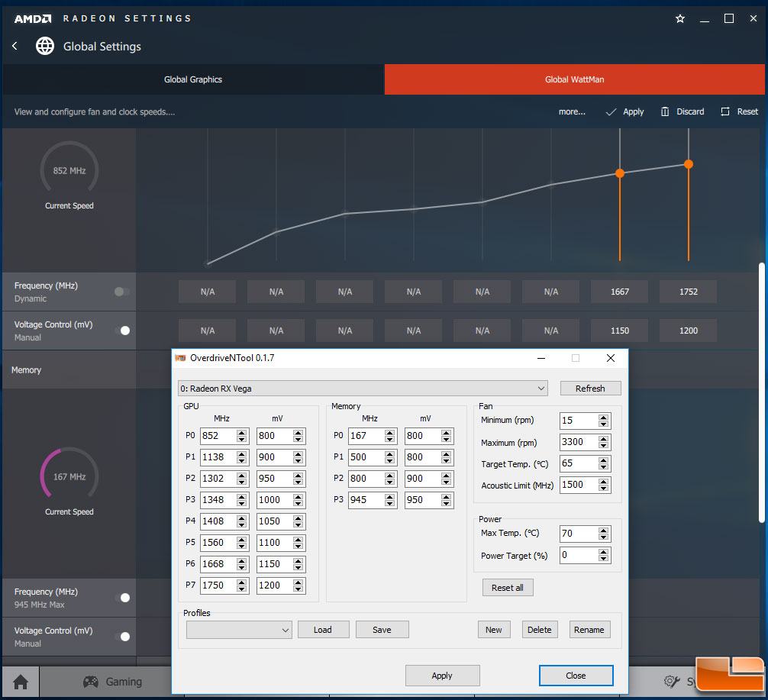
Task: Switch to the Global Graphics tab
Action: pos(193,79)
